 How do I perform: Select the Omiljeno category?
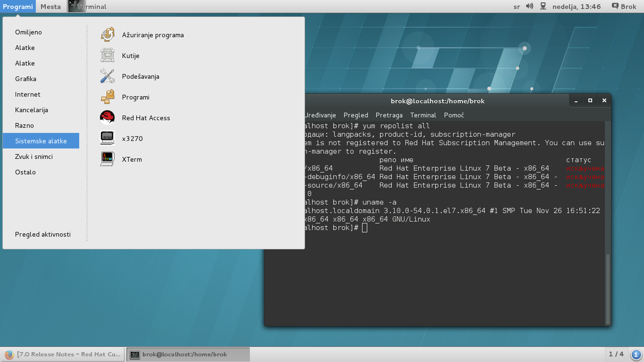(41, 32)
